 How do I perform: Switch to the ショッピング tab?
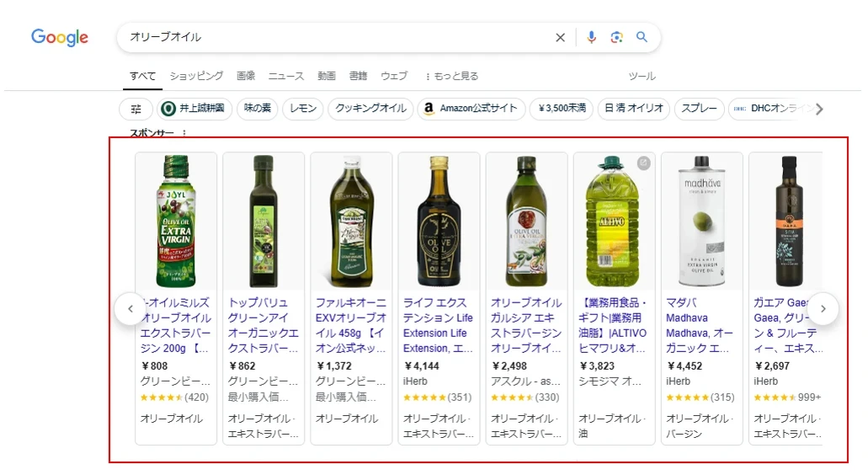(196, 76)
